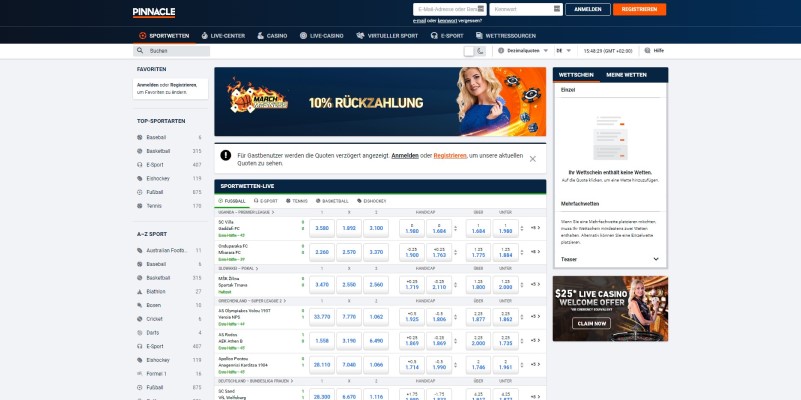801x400 pixels.
Task: Open the Hilfe help icon
Action: pyautogui.click(x=654, y=50)
